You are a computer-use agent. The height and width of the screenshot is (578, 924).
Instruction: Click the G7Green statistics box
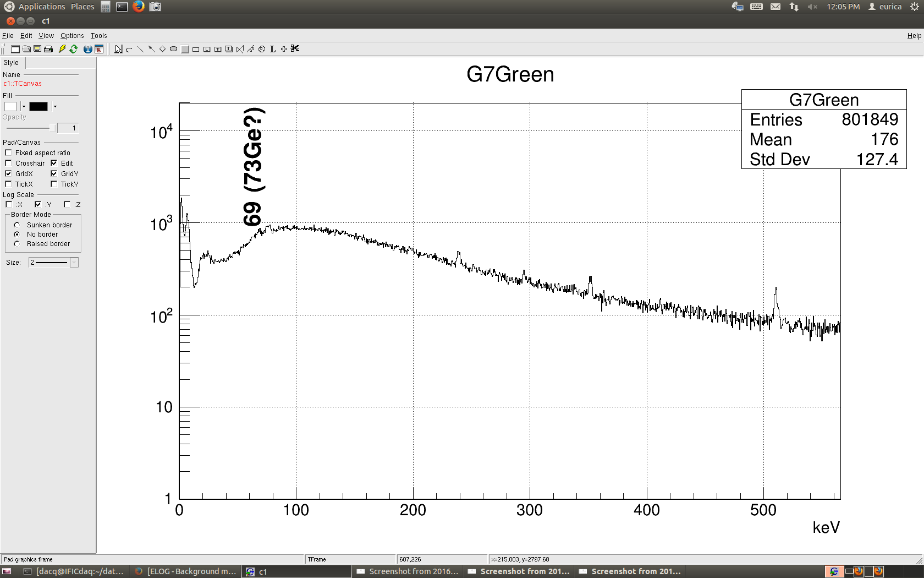point(823,129)
